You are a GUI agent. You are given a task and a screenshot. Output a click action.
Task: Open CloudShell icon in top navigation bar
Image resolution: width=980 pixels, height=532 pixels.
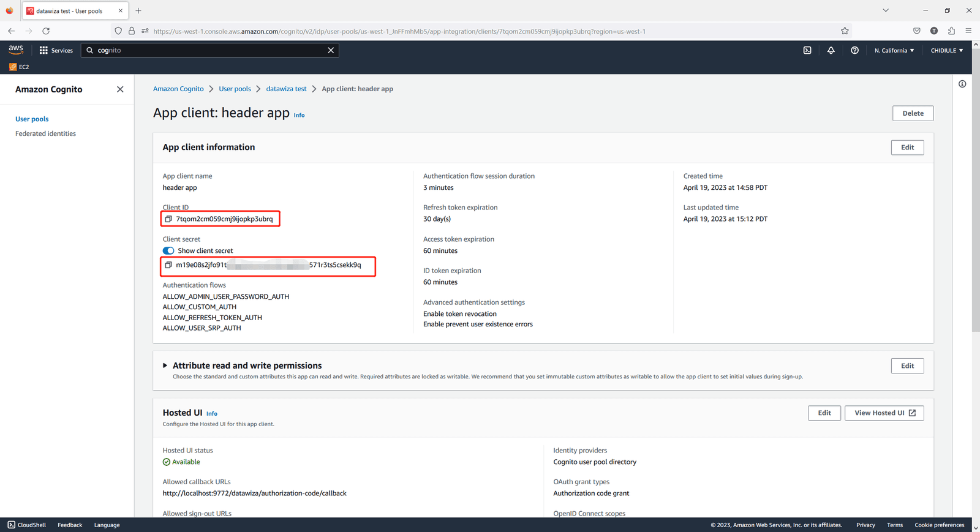(x=807, y=50)
